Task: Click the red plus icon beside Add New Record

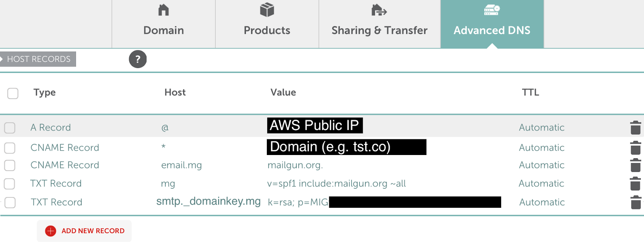Action: pos(50,231)
